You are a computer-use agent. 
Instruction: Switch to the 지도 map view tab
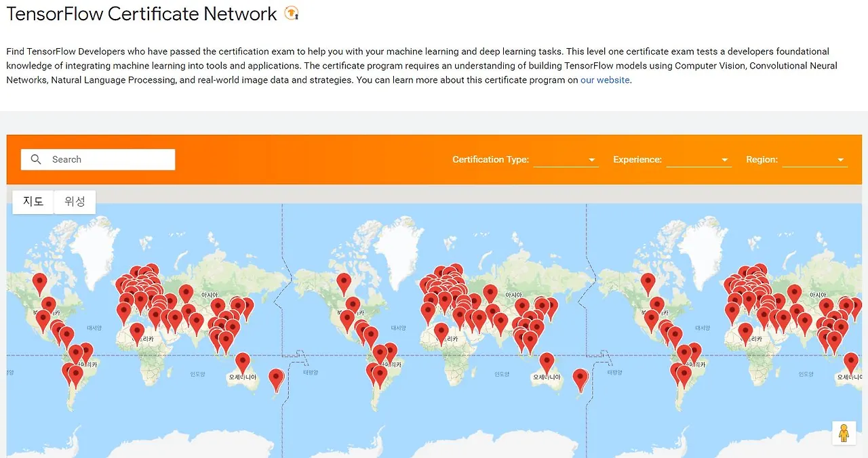[33, 202]
